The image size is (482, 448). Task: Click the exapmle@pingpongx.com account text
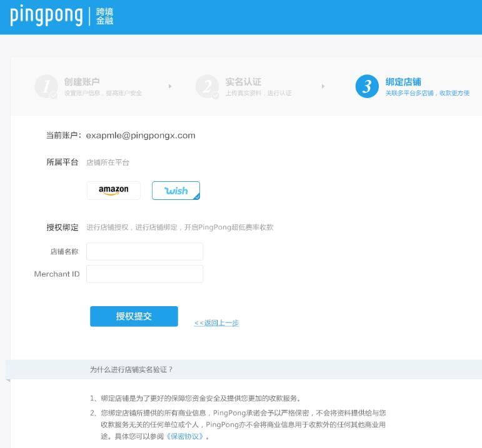tap(141, 136)
